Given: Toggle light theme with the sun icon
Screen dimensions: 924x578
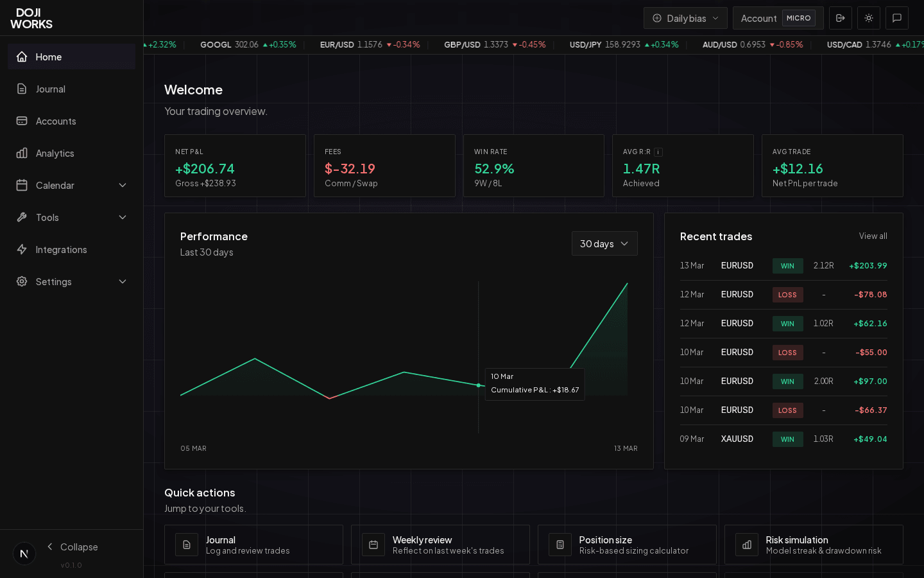Looking at the screenshot, I should pos(868,18).
